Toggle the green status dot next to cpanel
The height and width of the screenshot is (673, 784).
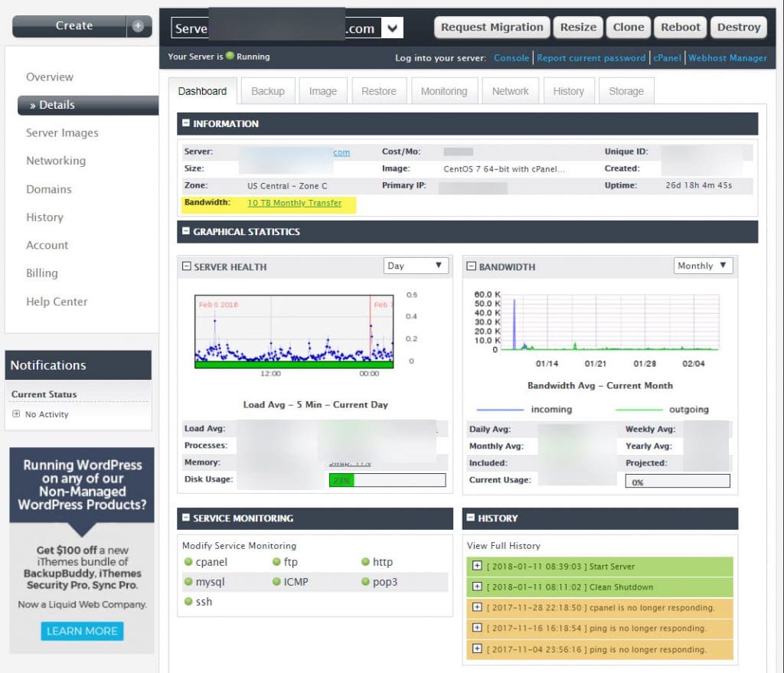pyautogui.click(x=188, y=561)
